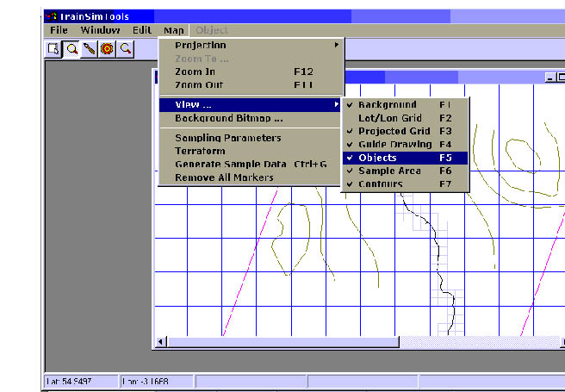Open Sampling Parameters
The height and width of the screenshot is (392, 565).
(251, 138)
